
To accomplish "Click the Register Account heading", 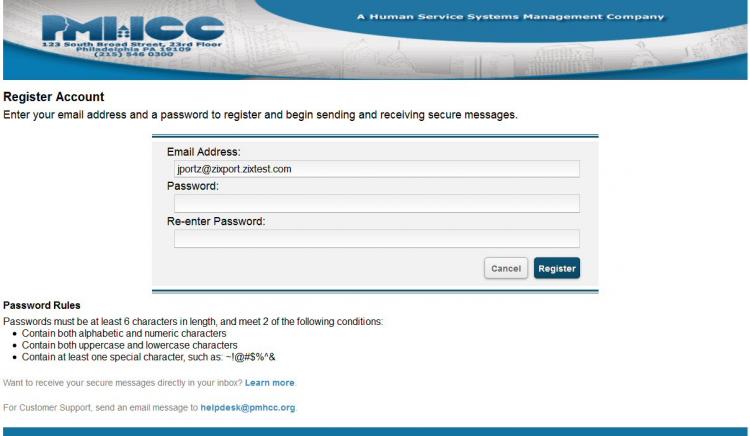I will click(54, 97).
